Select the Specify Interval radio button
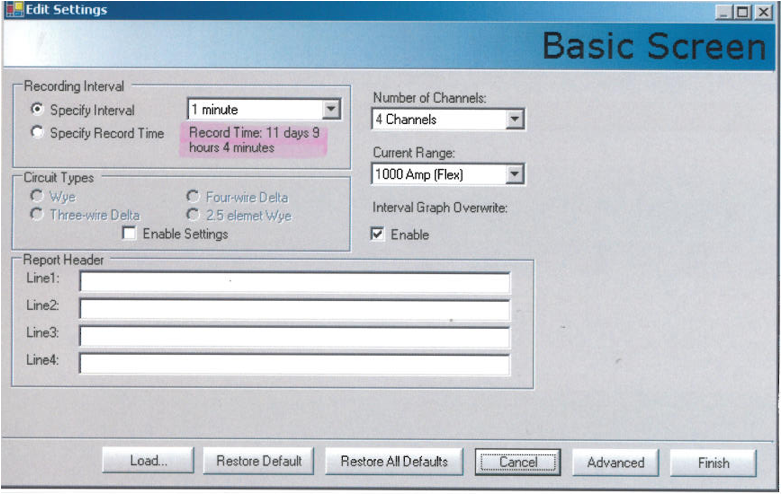The height and width of the screenshot is (495, 782). (37, 109)
